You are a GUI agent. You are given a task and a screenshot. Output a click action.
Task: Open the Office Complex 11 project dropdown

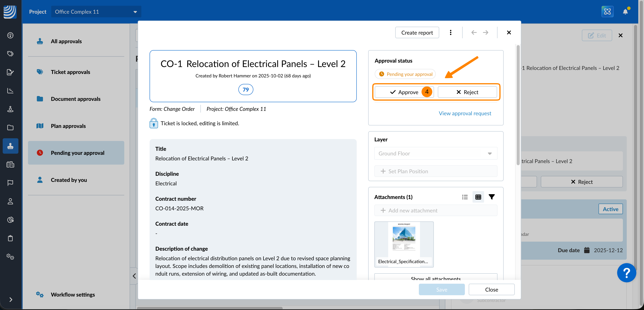tap(96, 12)
